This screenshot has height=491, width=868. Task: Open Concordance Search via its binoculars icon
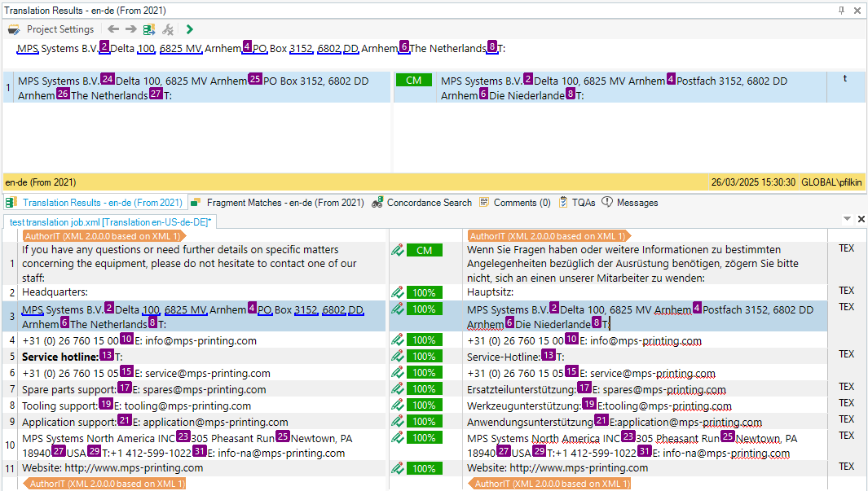point(377,202)
